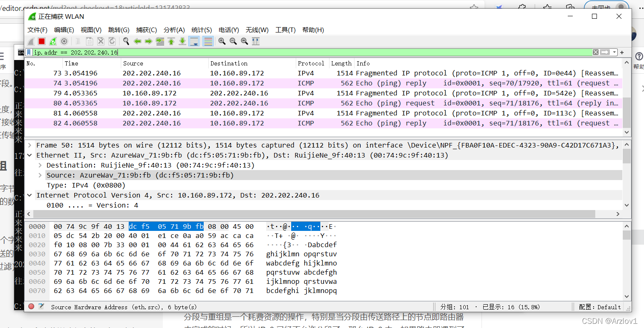This screenshot has height=328, width=644.
Task: Select packet 74 Echo reply row
Action: [x=323, y=83]
